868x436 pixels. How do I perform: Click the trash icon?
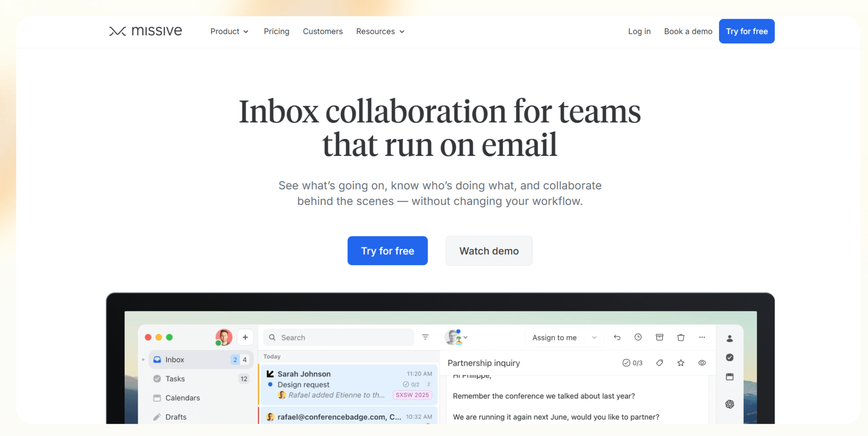[681, 337]
